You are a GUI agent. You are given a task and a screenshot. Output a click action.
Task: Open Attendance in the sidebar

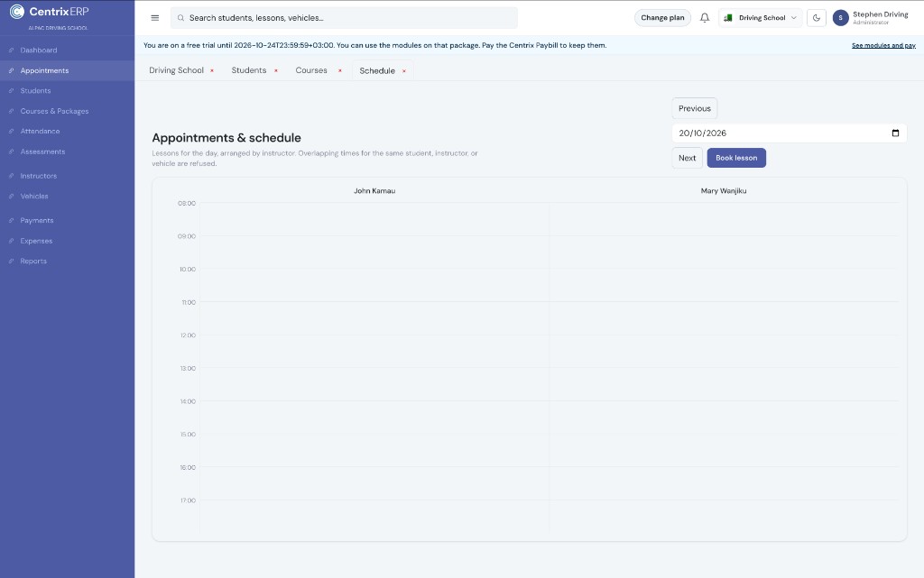pos(67,132)
